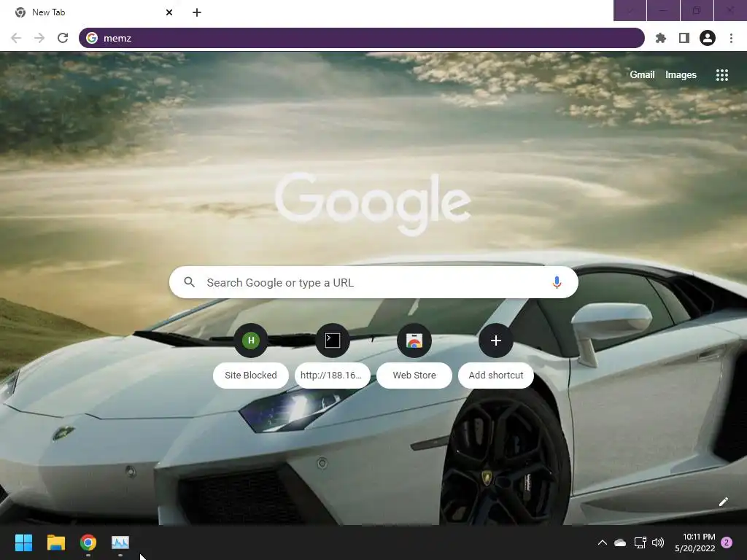747x560 pixels.
Task: Toggle the side panel icon
Action: point(684,38)
